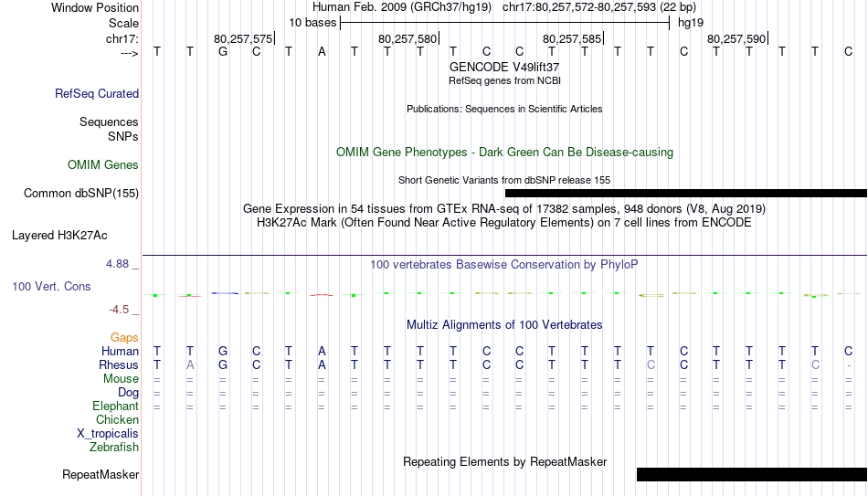Image resolution: width=868 pixels, height=496 pixels.
Task: Select the Dog species label
Action: (x=128, y=393)
